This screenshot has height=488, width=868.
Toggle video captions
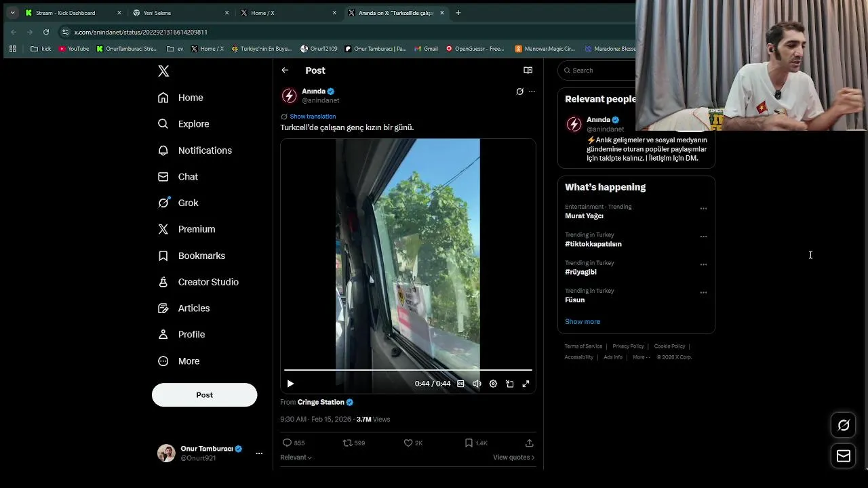[x=460, y=384]
